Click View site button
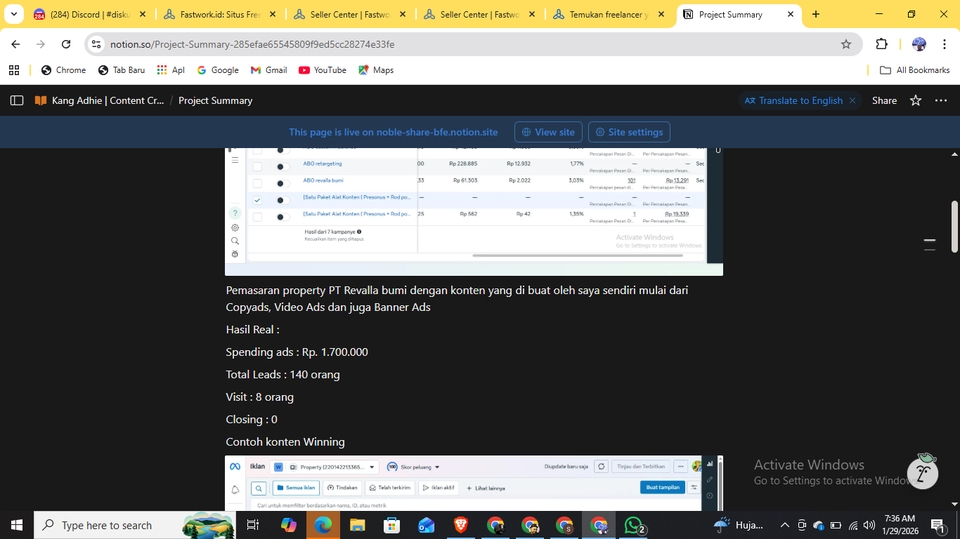Image resolution: width=960 pixels, height=539 pixels. tap(548, 132)
